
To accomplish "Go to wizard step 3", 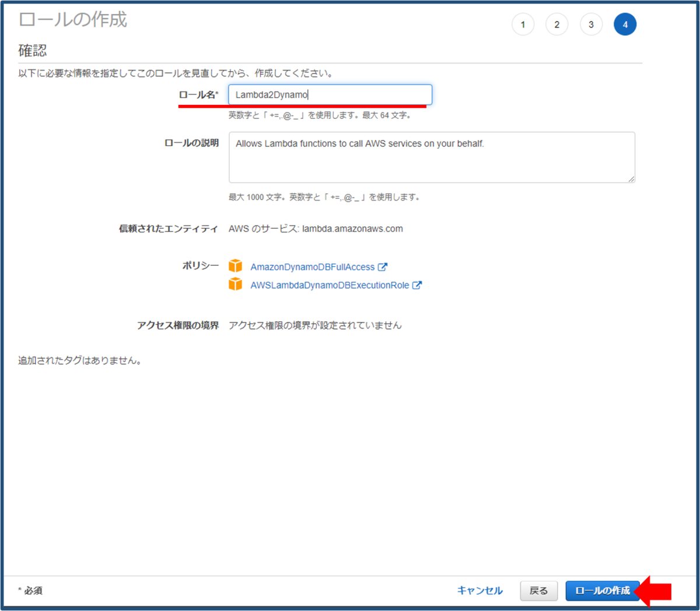I will 591,24.
